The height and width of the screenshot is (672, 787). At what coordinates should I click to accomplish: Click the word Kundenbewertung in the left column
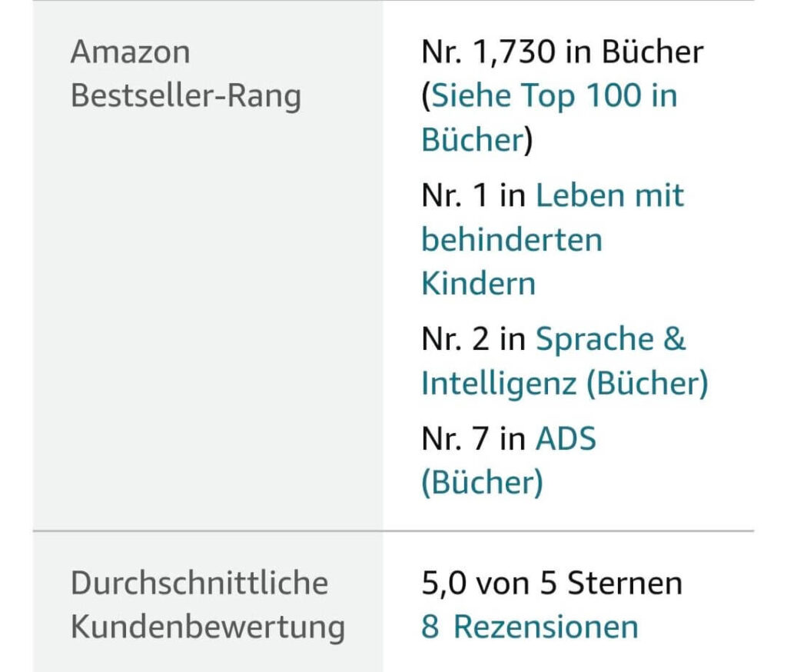[207, 627]
